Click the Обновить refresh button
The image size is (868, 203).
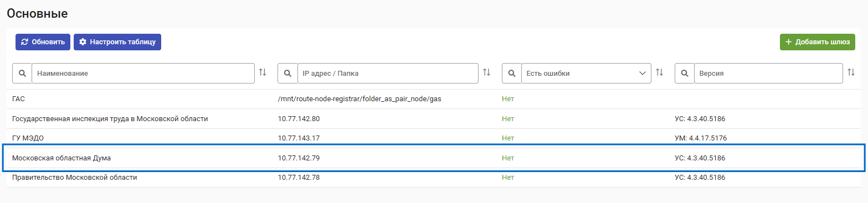click(x=43, y=41)
